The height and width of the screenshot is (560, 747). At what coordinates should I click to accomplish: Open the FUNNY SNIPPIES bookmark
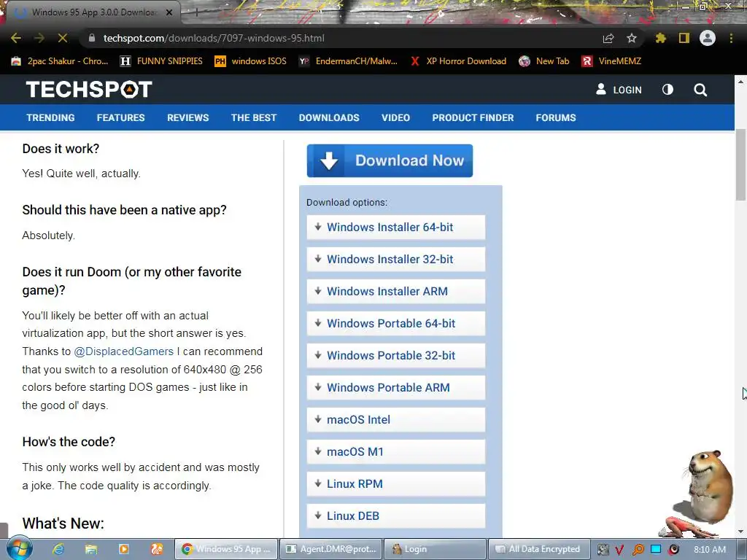pos(161,61)
